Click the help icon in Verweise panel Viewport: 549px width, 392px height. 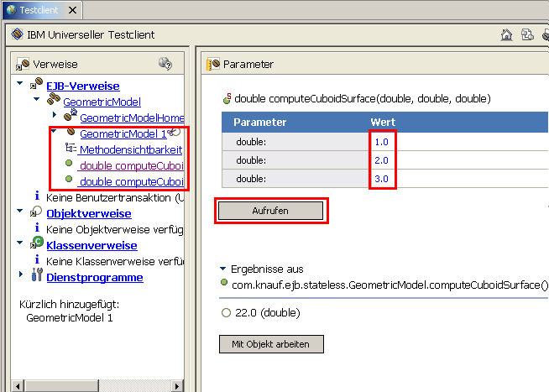click(165, 64)
